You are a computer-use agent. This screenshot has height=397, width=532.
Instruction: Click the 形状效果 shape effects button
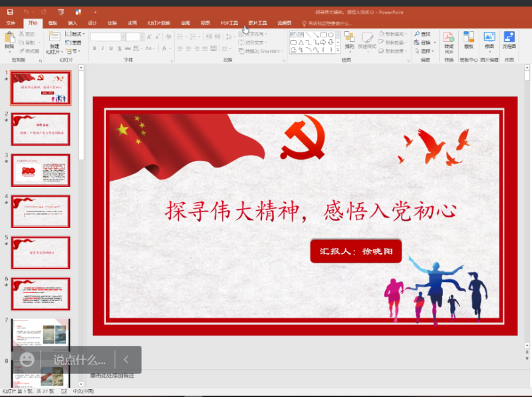pyautogui.click(x=393, y=51)
